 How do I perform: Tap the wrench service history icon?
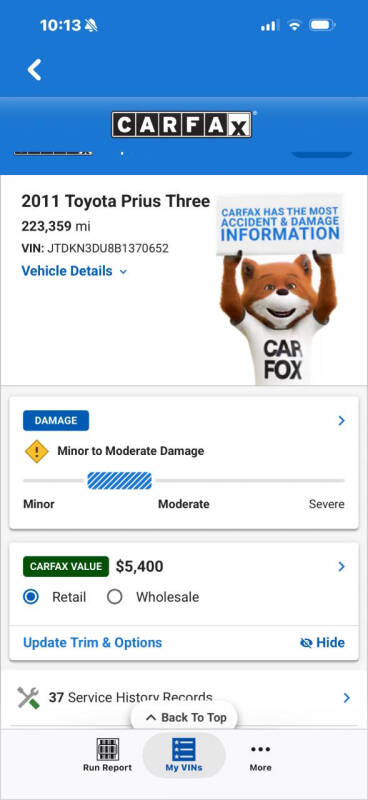point(28,697)
